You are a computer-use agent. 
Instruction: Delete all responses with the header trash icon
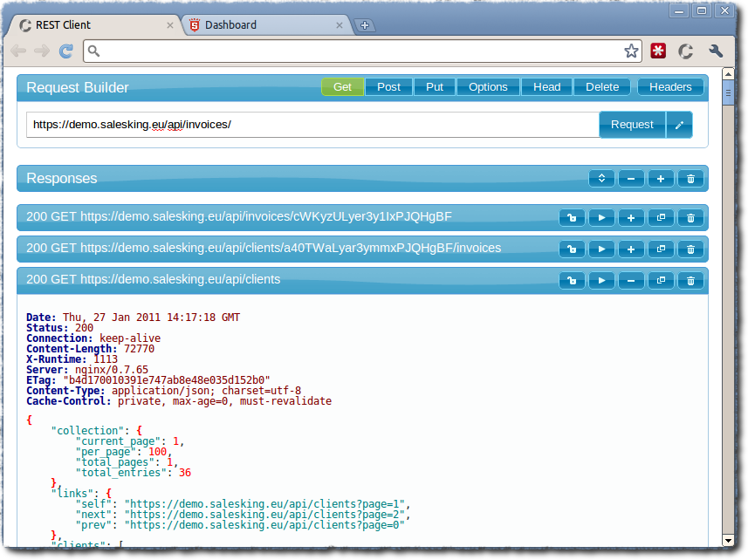690,179
